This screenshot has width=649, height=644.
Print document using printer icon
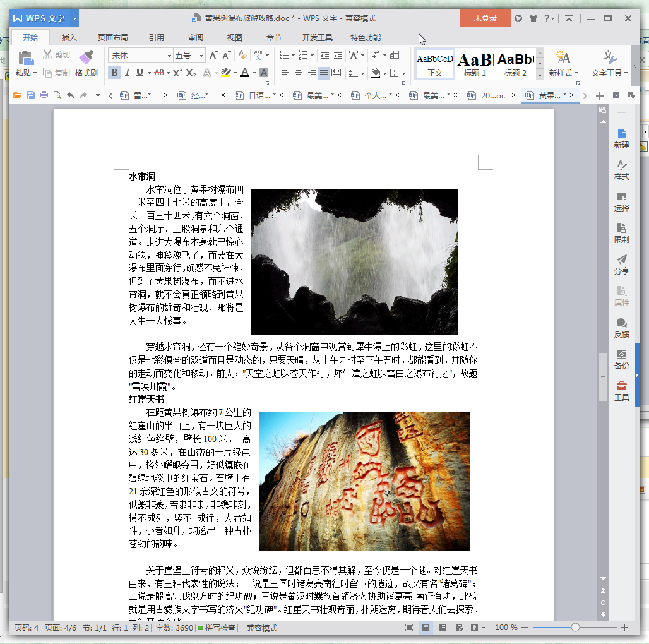click(44, 95)
